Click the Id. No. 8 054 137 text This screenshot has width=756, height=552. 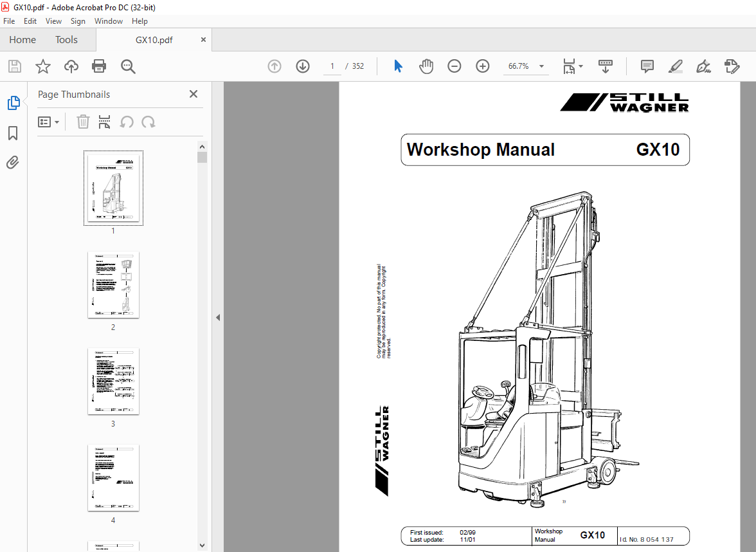[647, 539]
